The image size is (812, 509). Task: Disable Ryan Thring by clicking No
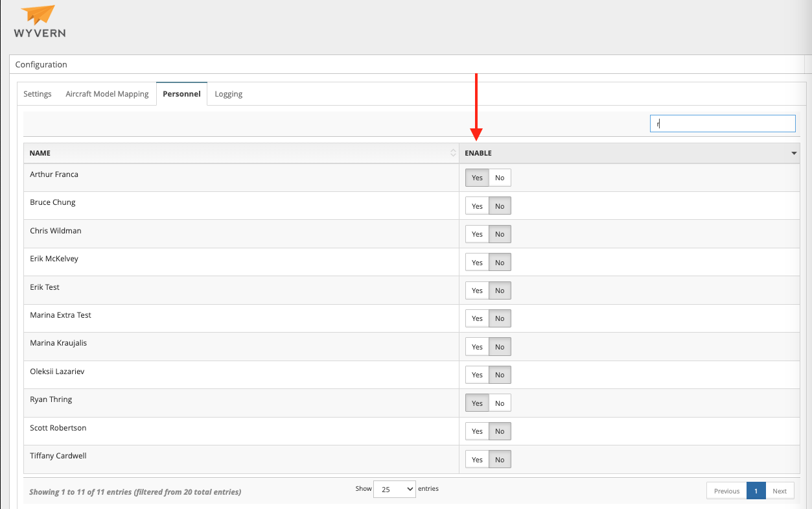500,403
